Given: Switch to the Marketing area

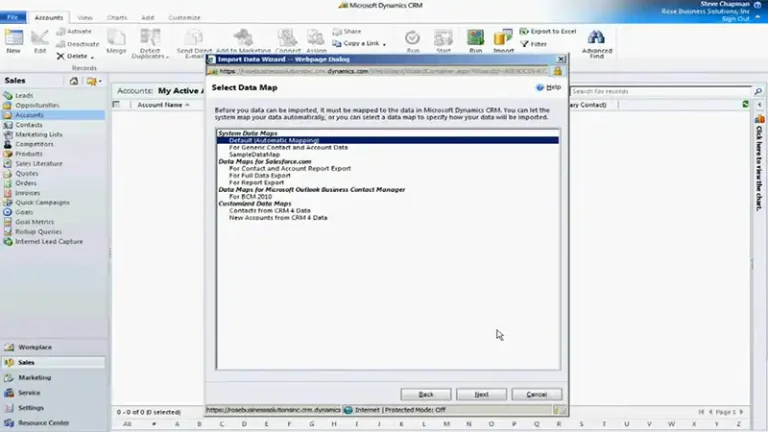Looking at the screenshot, I should (34, 378).
